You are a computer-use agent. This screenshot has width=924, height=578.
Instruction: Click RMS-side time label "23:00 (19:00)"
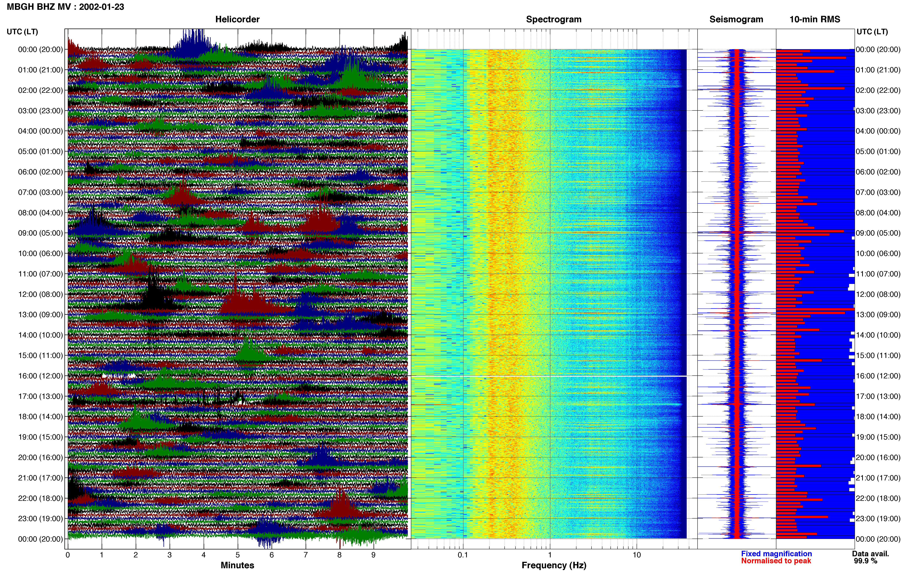pyautogui.click(x=878, y=519)
